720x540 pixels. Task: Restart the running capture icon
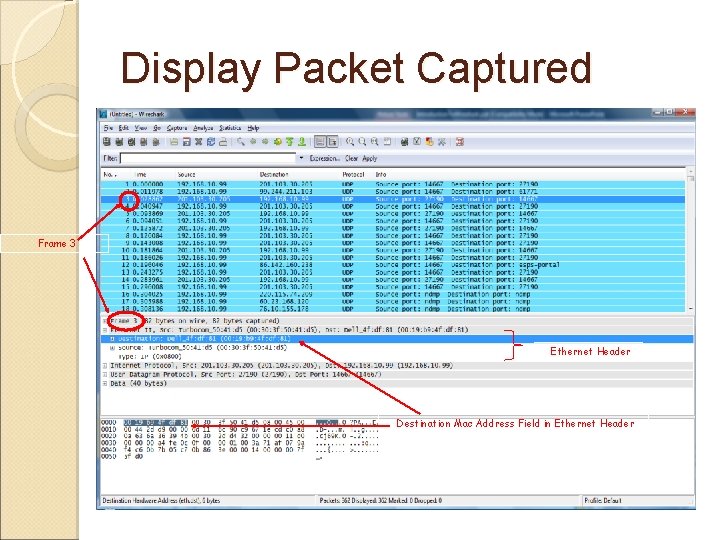(x=156, y=142)
